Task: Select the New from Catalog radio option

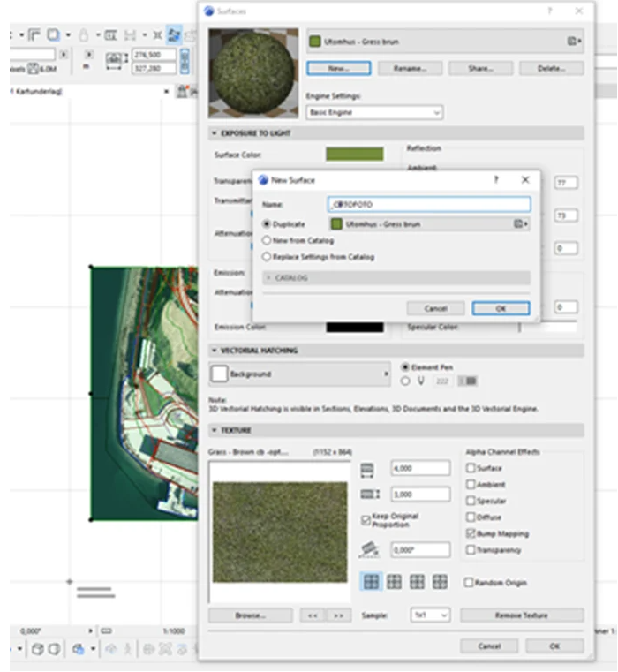Action: [x=268, y=240]
